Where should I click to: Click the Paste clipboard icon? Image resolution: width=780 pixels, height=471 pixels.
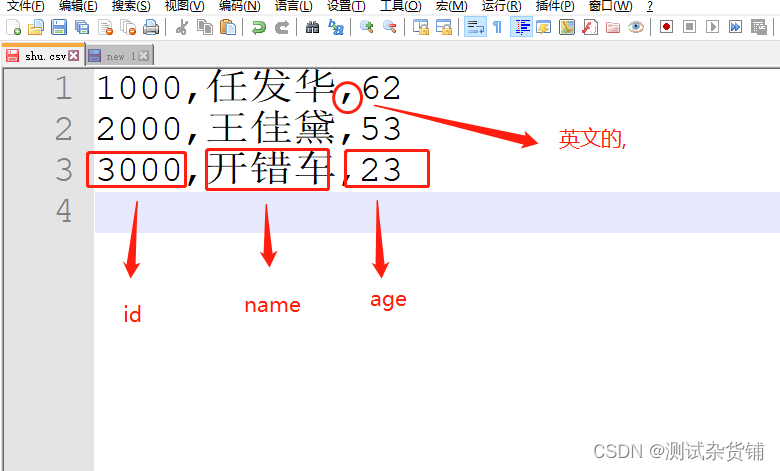pyautogui.click(x=228, y=27)
